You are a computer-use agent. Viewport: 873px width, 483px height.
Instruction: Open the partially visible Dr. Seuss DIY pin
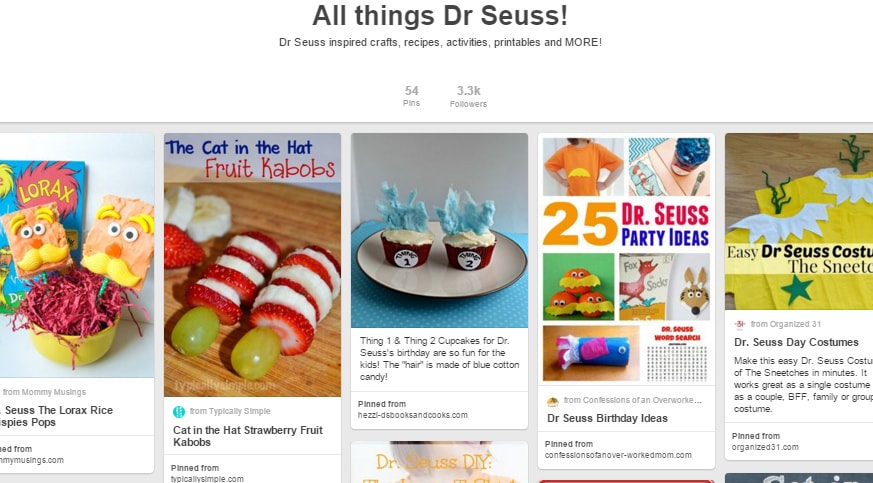tap(439, 462)
